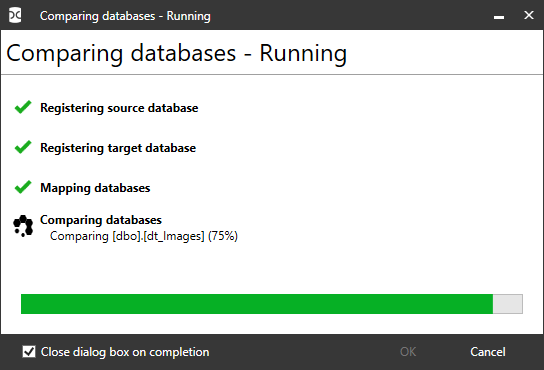Minimize the Comparing databases dialog
Image resolution: width=544 pixels, height=370 pixels.
pyautogui.click(x=499, y=16)
